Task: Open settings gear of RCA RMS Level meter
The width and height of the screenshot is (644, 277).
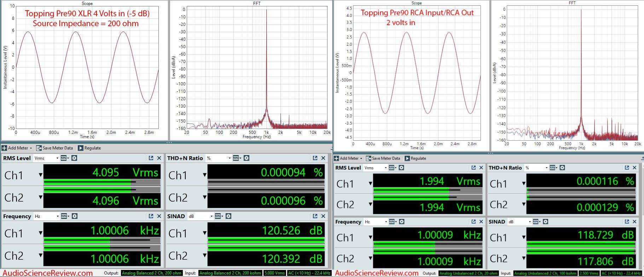Action: tap(401, 168)
